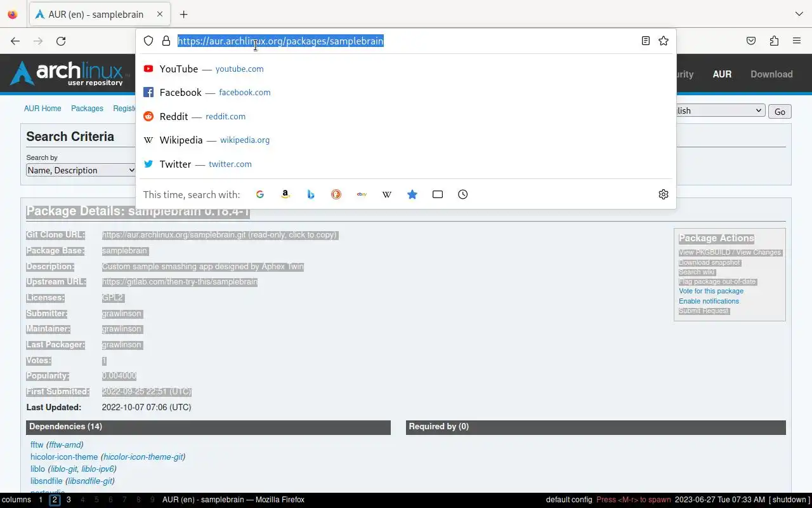Open tracking protection shield icon
812x508 pixels.
click(148, 41)
